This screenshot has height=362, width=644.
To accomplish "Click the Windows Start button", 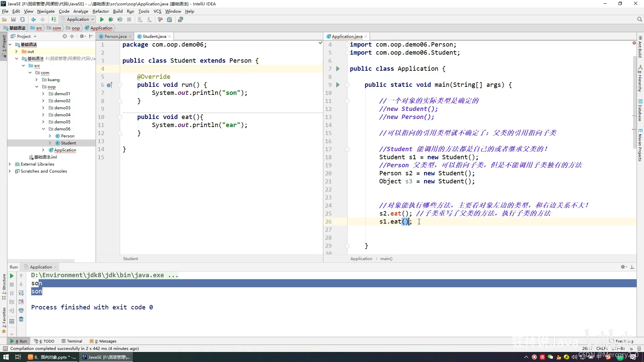I will (6, 357).
